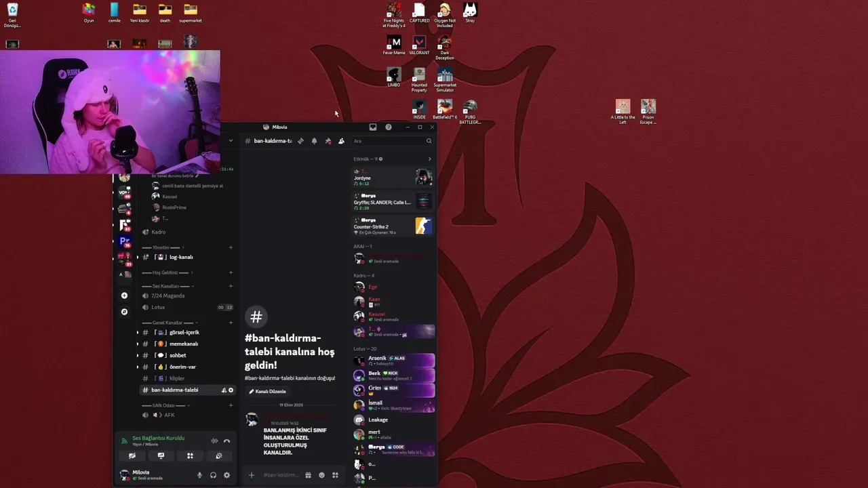This screenshot has width=868, height=488.
Task: Add channel to Genel Kanallar category
Action: [x=231, y=323]
